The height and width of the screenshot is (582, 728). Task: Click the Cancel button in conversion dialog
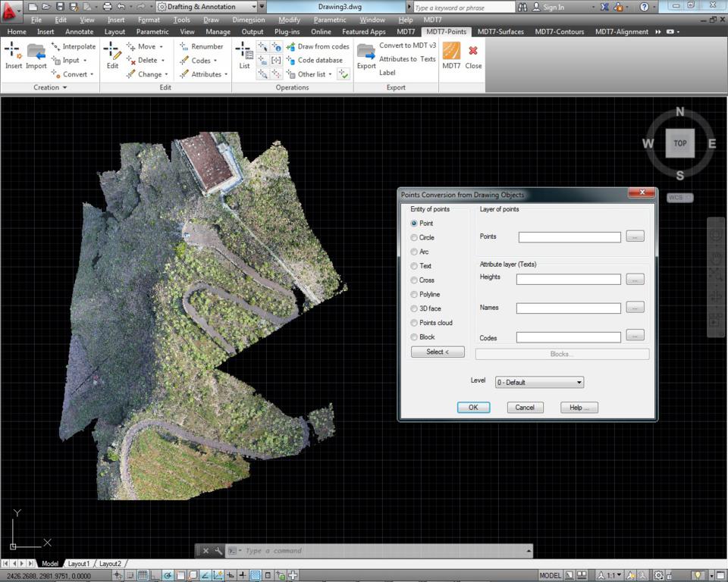pos(525,408)
